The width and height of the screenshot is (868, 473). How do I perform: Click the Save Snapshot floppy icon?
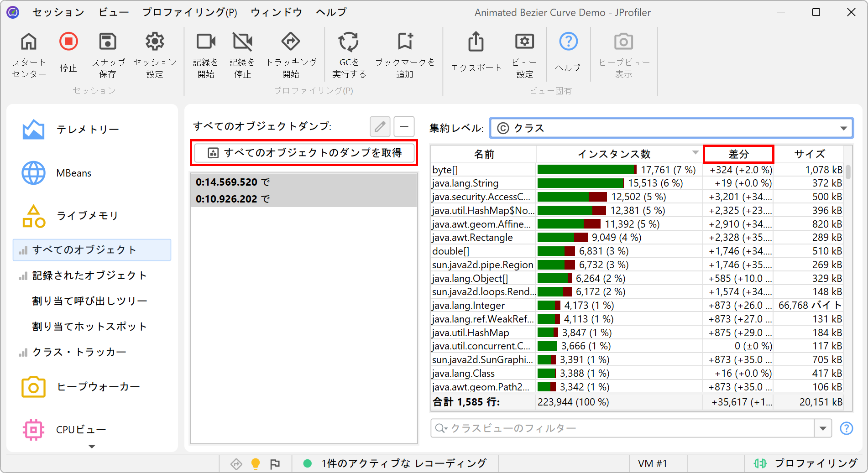108,42
